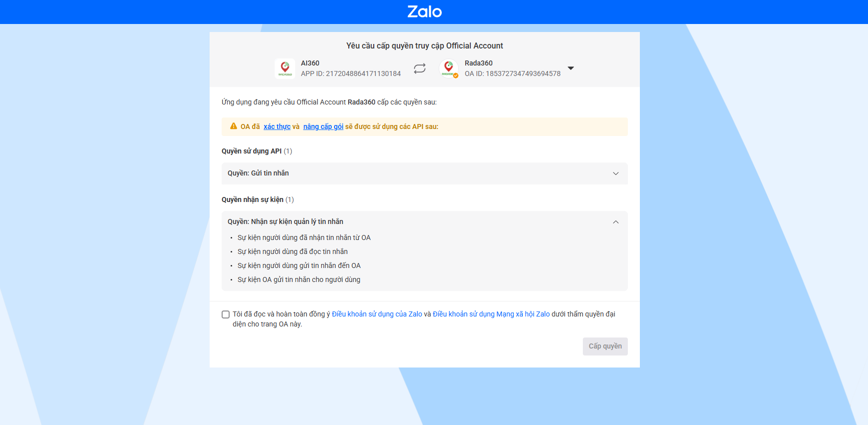This screenshot has height=425, width=868.
Task: Click the APP ID number under AI360
Action: tap(350, 73)
